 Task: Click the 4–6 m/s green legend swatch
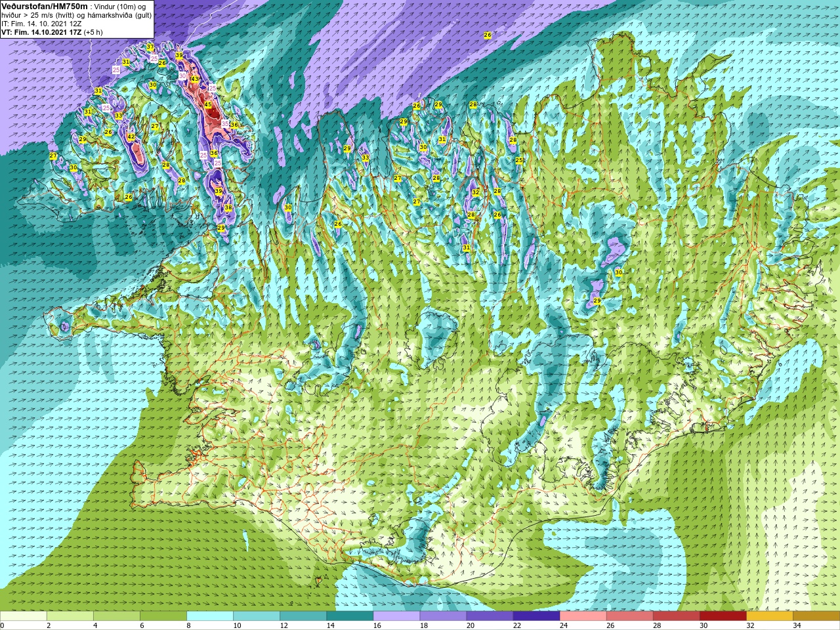click(116, 616)
